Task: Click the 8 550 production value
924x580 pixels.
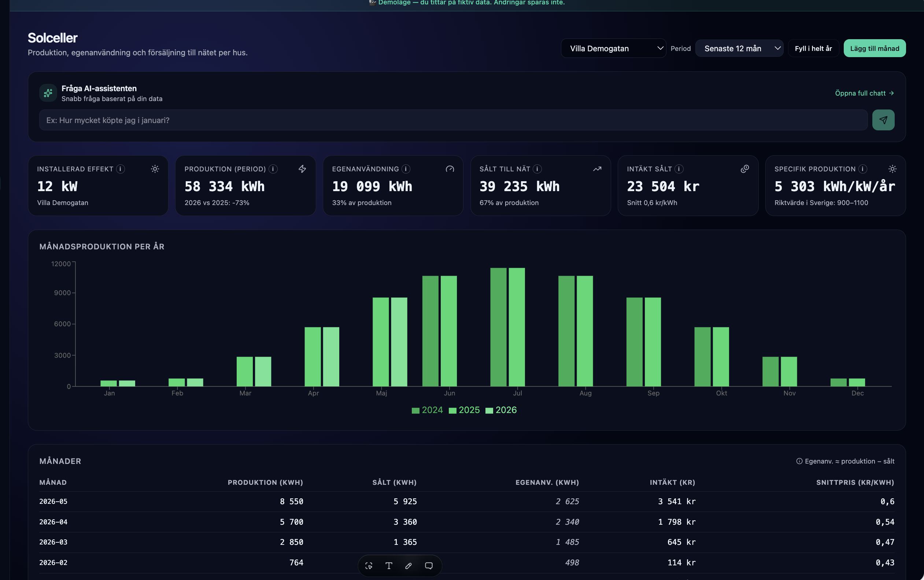Action: click(292, 501)
